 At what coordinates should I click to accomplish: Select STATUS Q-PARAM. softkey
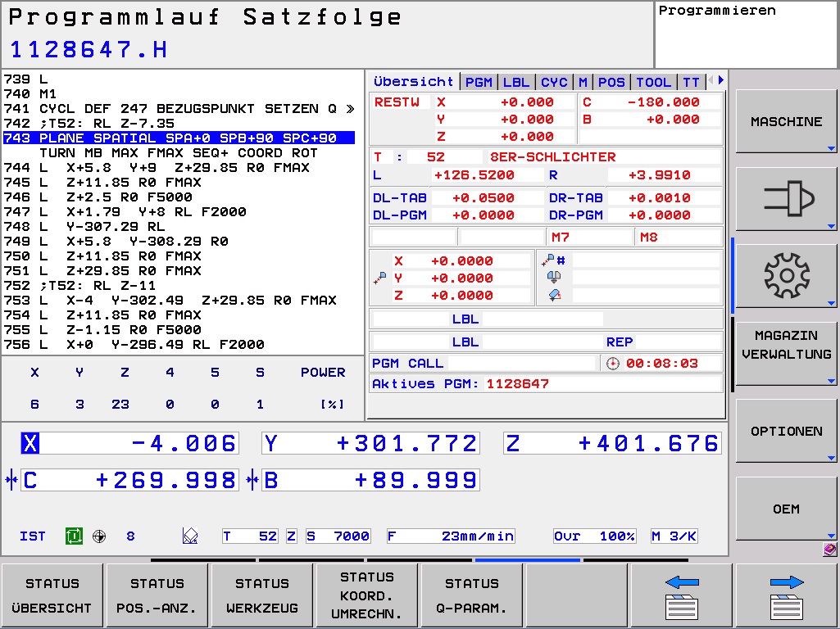[x=472, y=595]
